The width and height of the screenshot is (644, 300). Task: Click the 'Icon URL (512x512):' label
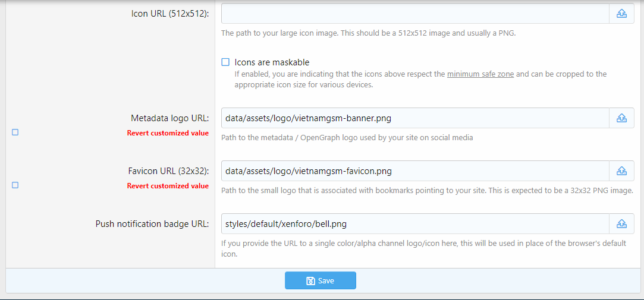[x=169, y=14]
